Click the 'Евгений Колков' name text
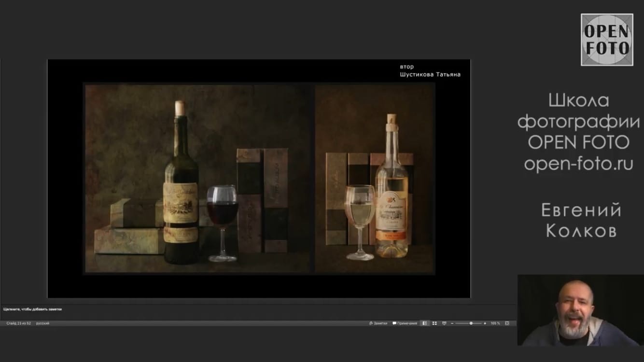The width and height of the screenshot is (644, 362). (581, 221)
